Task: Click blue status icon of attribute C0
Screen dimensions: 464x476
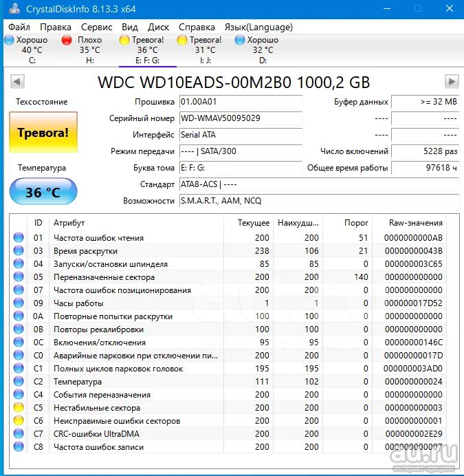Action: pyautogui.click(x=19, y=355)
